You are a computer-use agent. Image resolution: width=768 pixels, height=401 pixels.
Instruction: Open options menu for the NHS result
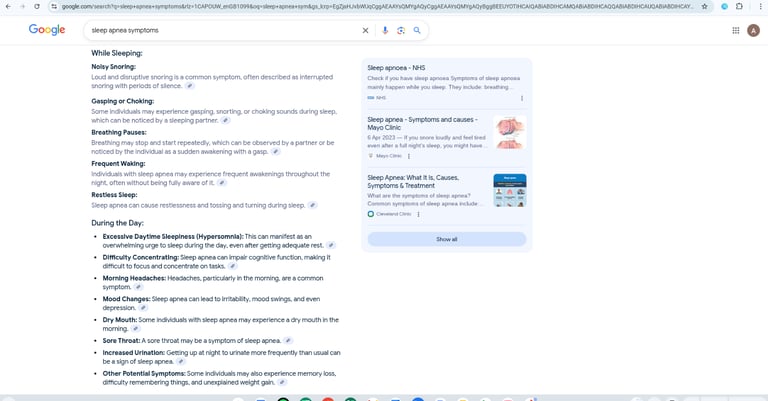click(x=522, y=98)
